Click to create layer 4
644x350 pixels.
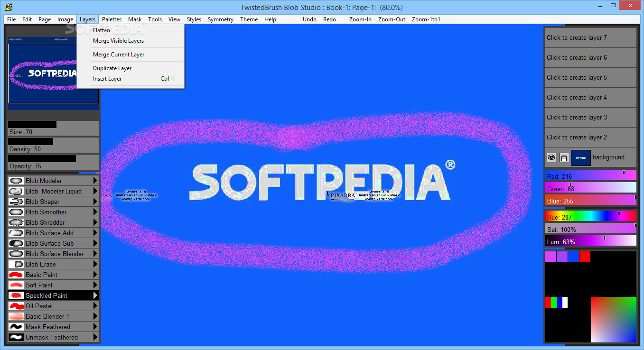tap(590, 97)
